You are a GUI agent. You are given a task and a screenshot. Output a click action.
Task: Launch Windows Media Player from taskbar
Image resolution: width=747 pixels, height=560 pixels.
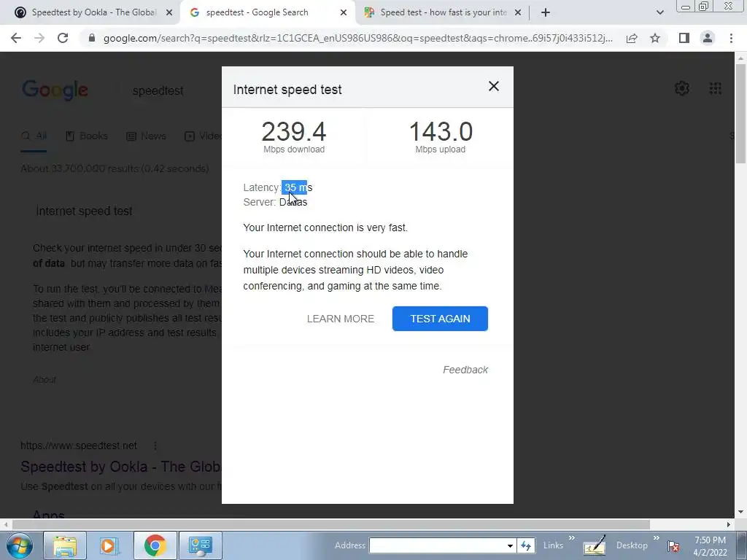(x=108, y=545)
